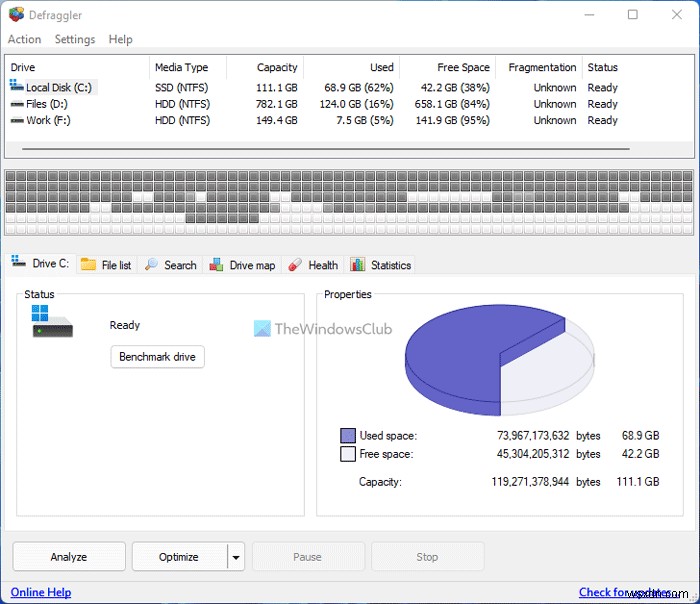Click the bar chart icon on Statistics tab
This screenshot has height=604, width=700.
pos(358,265)
